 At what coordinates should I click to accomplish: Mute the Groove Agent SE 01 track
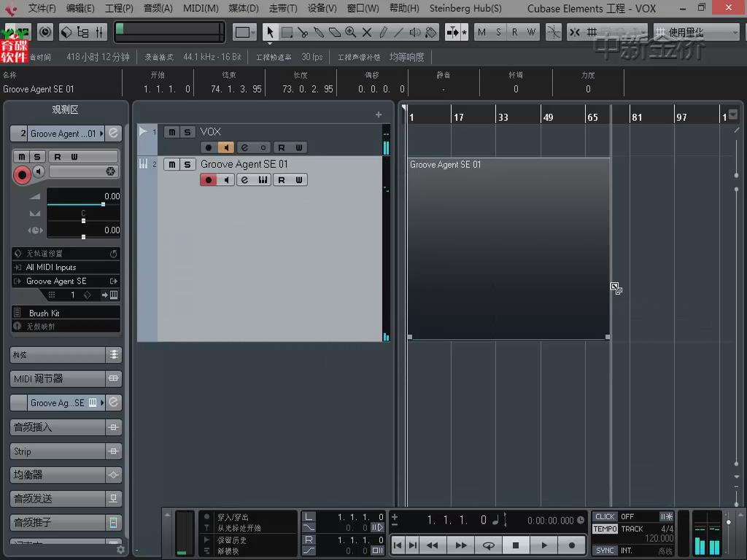pos(172,164)
